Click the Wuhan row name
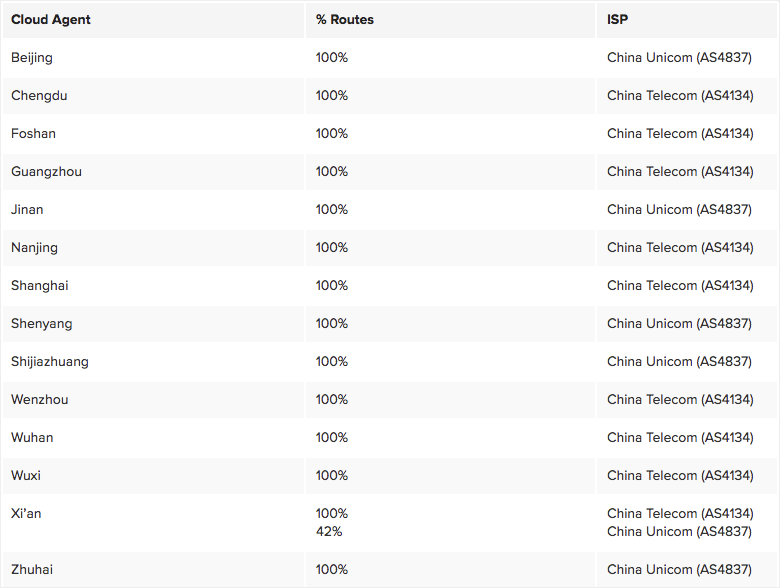This screenshot has height=588, width=780. click(32, 438)
